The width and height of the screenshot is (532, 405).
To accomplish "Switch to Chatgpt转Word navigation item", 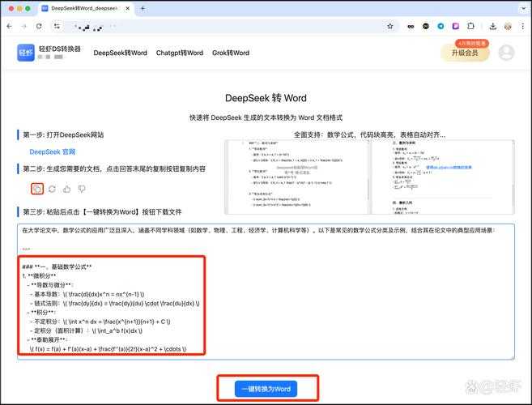I will (x=179, y=53).
